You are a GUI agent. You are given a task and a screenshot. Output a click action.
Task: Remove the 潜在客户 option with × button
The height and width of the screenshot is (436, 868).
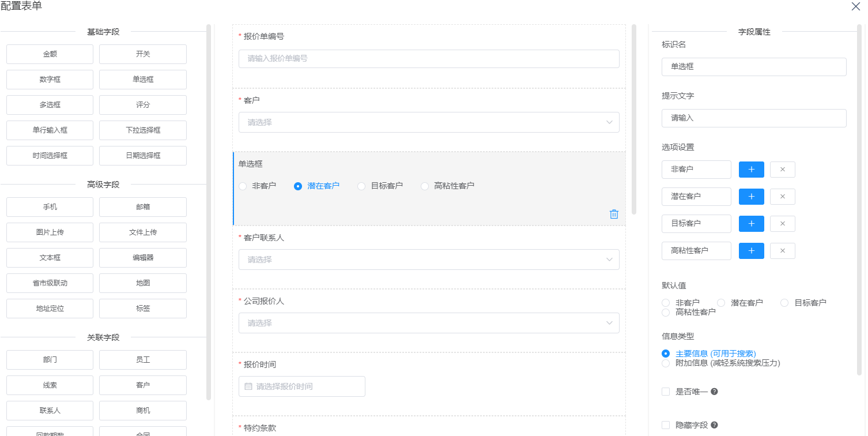[x=783, y=197]
